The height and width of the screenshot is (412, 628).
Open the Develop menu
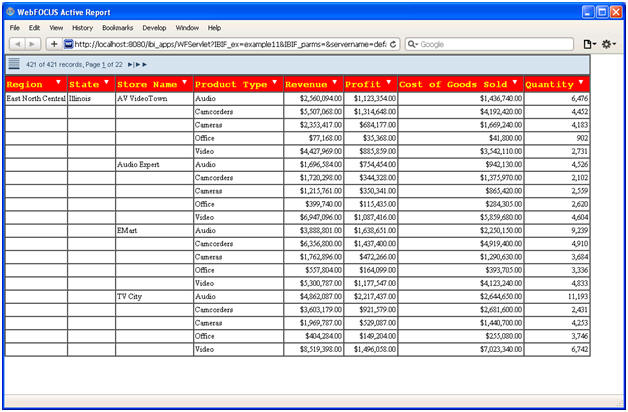[154, 28]
